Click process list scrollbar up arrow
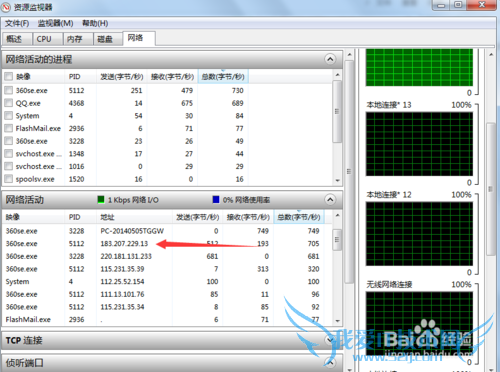Viewport: 500px width, 372px height. coord(337,75)
